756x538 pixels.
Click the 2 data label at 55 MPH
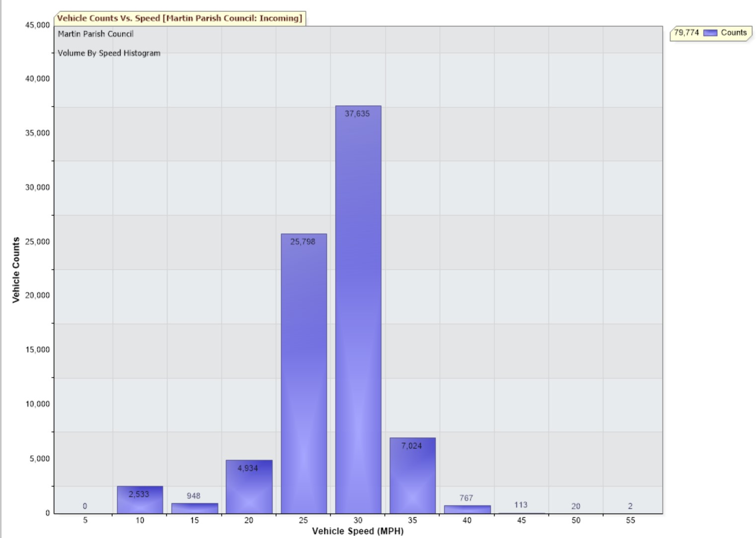click(x=630, y=506)
